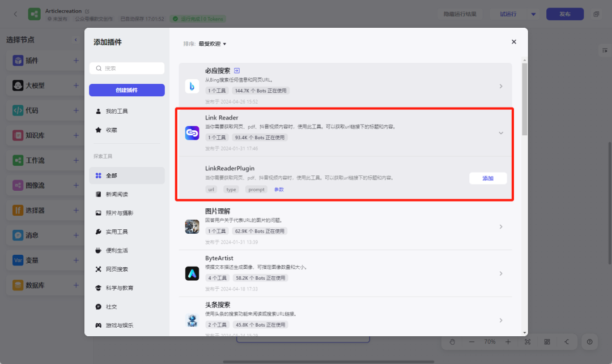Viewport: 612px width, 364px height.
Task: Click the 图片理解 plugin thumbnail
Action: click(192, 226)
